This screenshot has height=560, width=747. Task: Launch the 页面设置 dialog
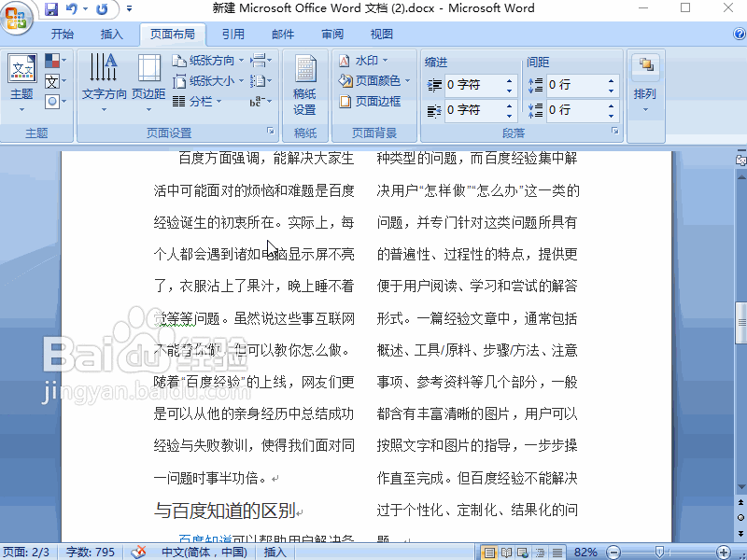tap(271, 131)
